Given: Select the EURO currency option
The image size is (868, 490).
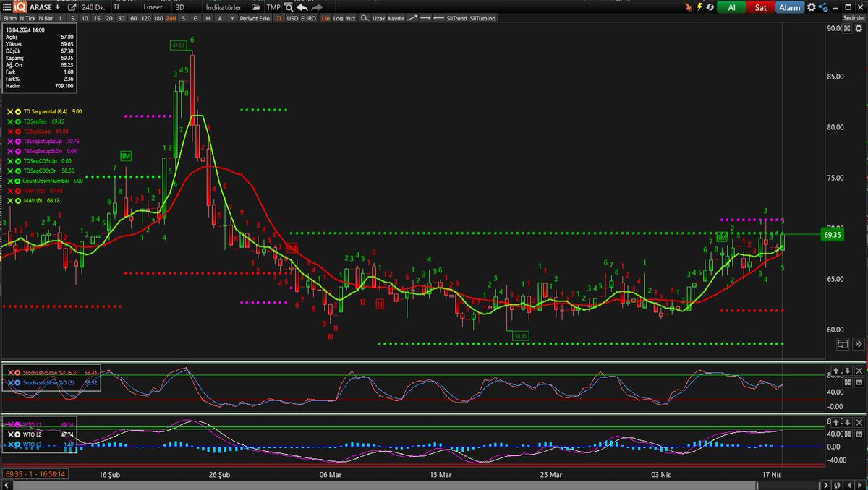Looking at the screenshot, I should pos(308,18).
